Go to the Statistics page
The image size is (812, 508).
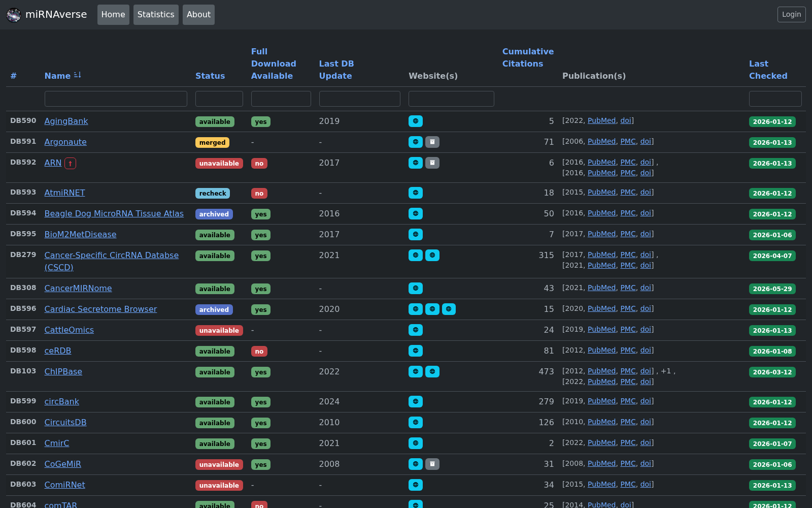(156, 15)
